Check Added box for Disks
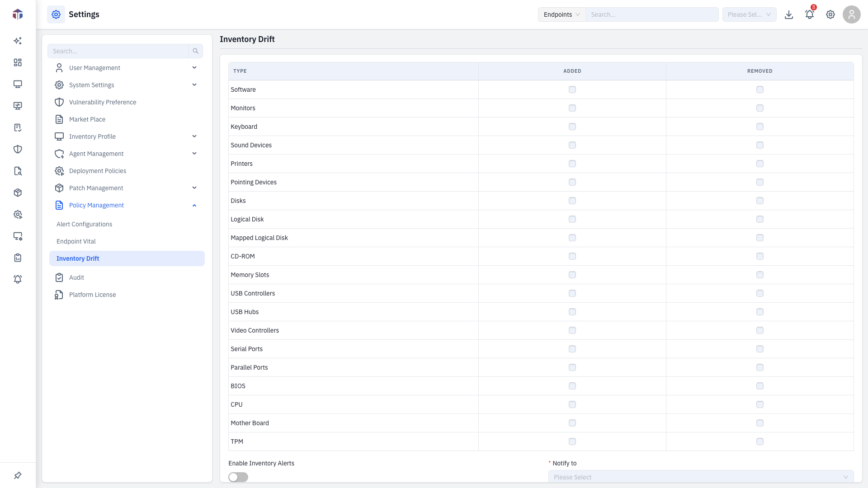 572,201
